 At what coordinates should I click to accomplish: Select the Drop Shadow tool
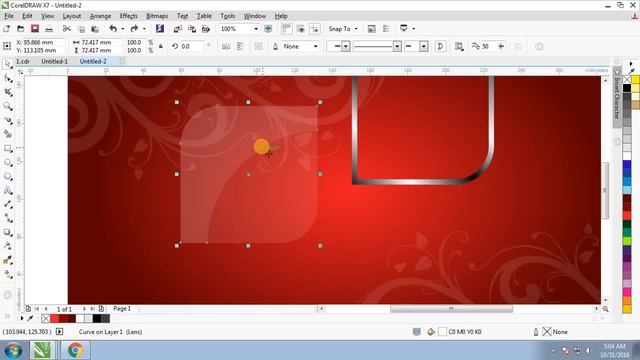click(7, 232)
